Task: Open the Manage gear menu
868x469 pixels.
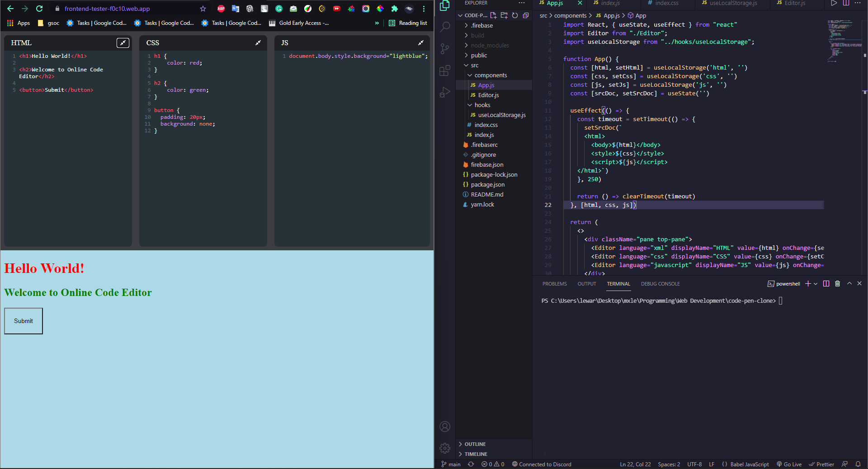Action: pos(445,448)
